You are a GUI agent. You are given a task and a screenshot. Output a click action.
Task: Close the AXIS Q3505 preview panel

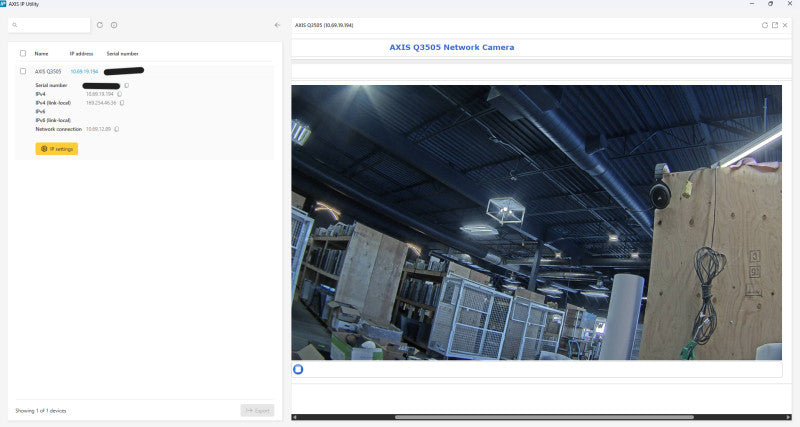point(785,25)
